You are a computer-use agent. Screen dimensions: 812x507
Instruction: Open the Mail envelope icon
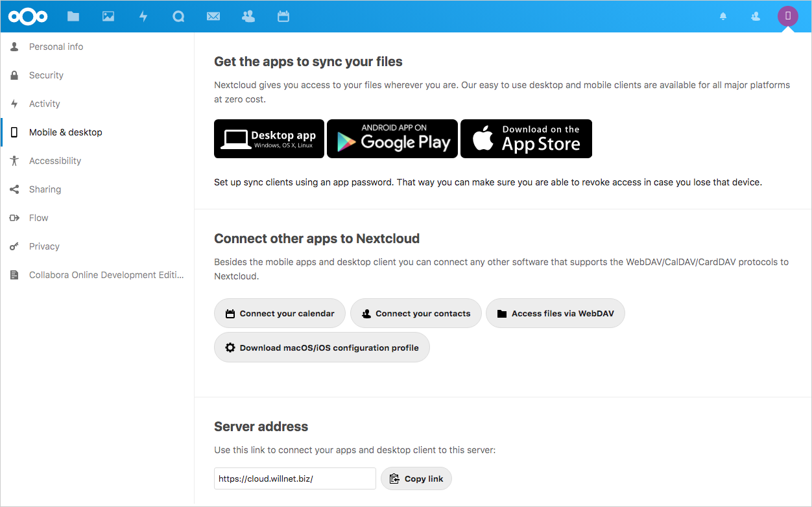point(213,16)
